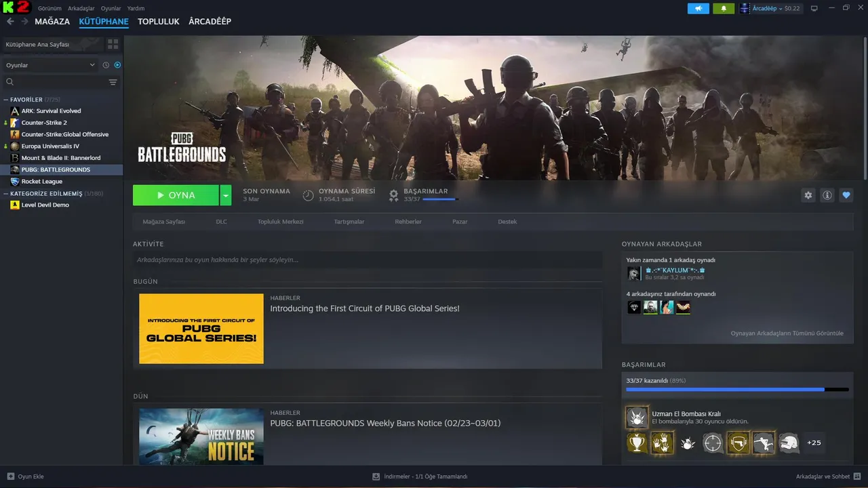Open the PUBG Global Series news thumbnail
This screenshot has height=488, width=868.
point(201,329)
